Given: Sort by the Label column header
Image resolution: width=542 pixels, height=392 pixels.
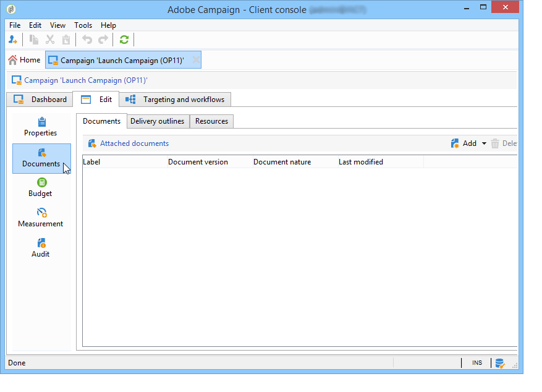Looking at the screenshot, I should click(125, 162).
